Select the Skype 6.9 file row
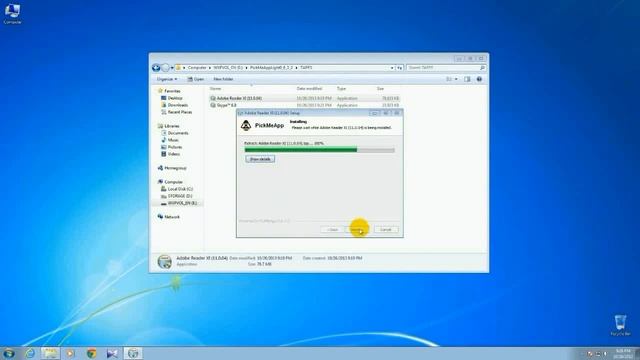Image resolution: width=640 pixels, height=360 pixels. point(304,105)
